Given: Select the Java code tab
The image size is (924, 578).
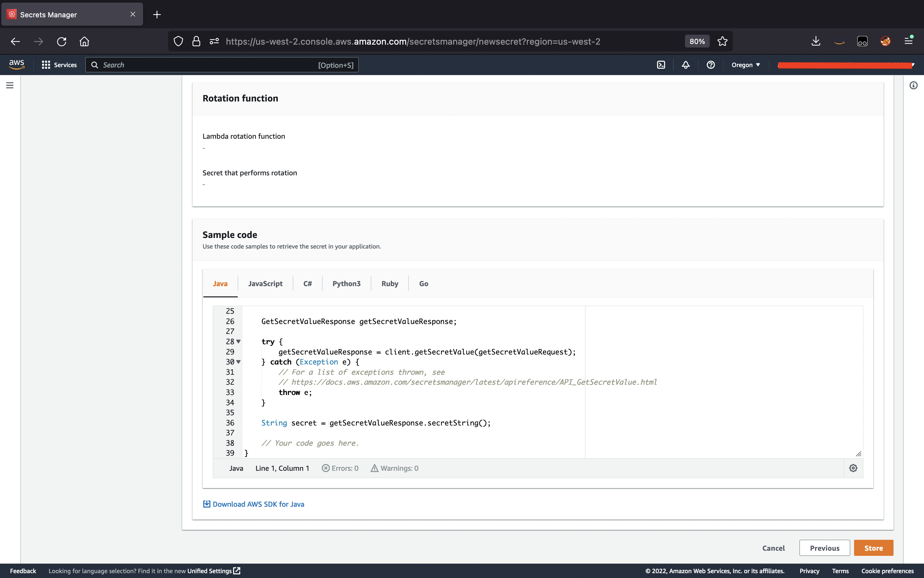Looking at the screenshot, I should (220, 284).
